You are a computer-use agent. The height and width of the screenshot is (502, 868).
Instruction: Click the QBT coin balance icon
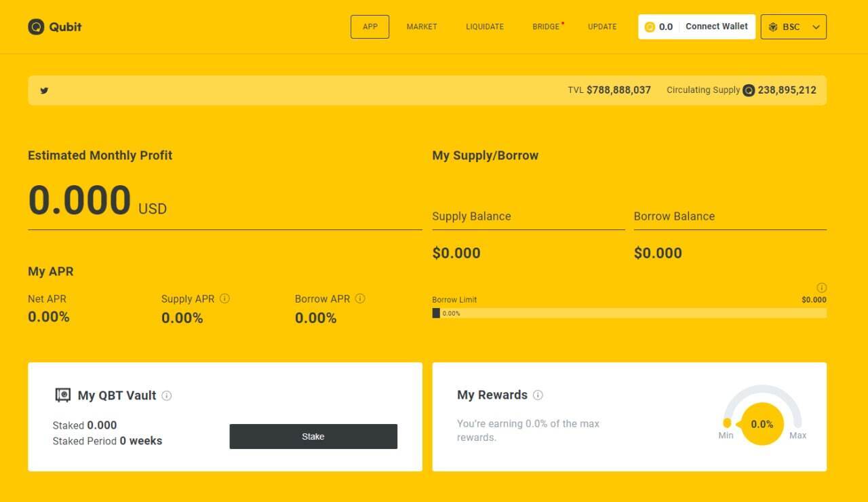click(x=650, y=27)
